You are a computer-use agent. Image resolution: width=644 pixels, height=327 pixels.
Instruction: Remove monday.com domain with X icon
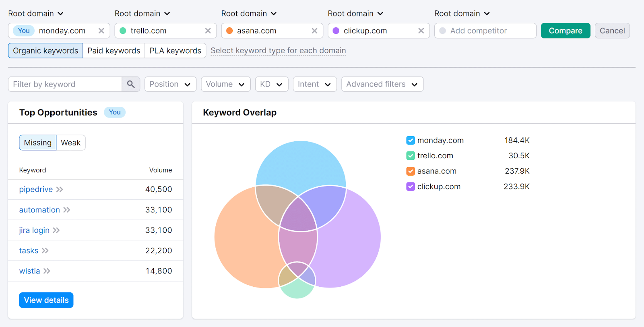(101, 31)
